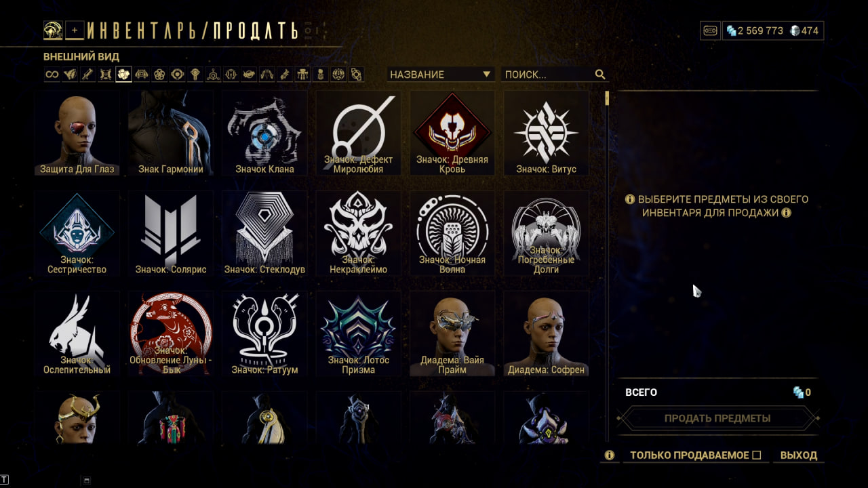Open the ticket-shaped icon beside credits
Screen dimensions: 868x488
(710, 30)
